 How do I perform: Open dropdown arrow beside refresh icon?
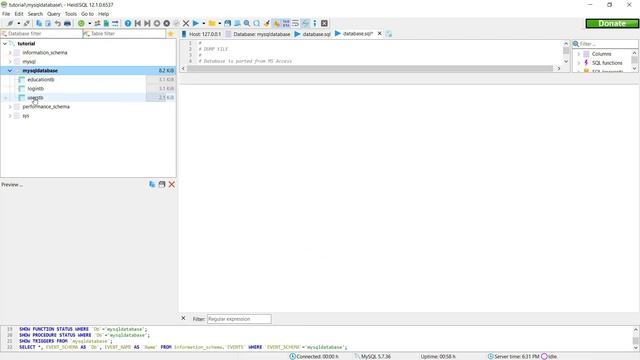coord(89,24)
